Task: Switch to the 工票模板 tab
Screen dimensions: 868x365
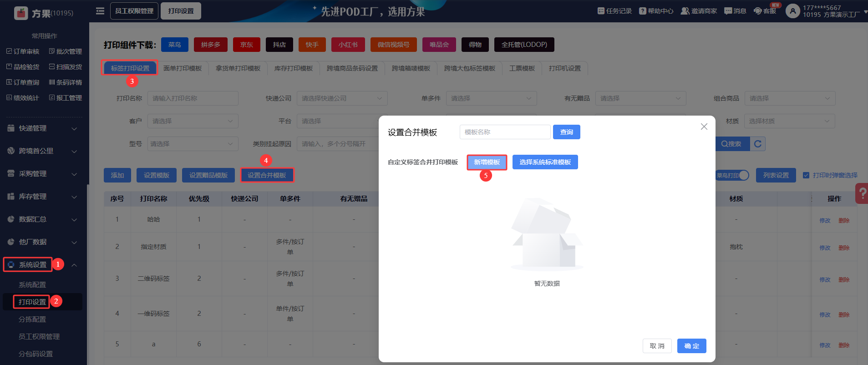Action: [522, 68]
